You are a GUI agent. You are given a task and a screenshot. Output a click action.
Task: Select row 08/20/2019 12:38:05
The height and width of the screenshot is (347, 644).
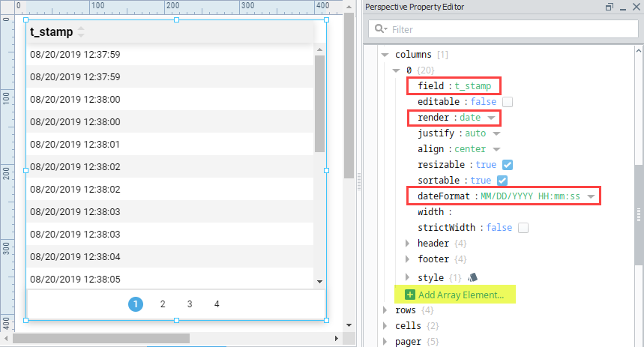click(169, 278)
